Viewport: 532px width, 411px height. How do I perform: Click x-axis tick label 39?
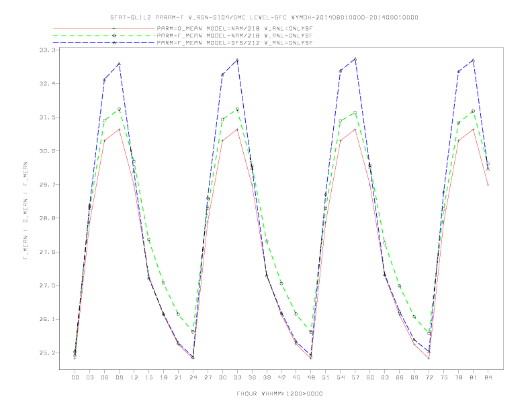[267, 377]
